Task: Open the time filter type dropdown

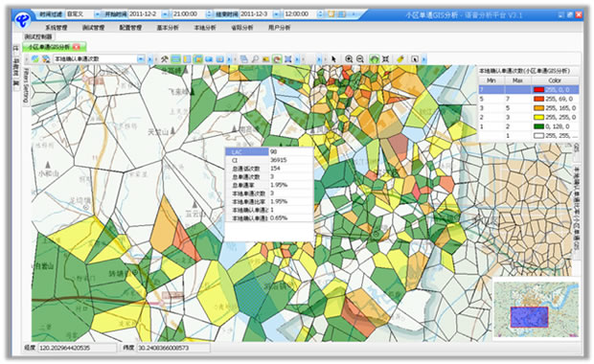Action: pyautogui.click(x=98, y=14)
